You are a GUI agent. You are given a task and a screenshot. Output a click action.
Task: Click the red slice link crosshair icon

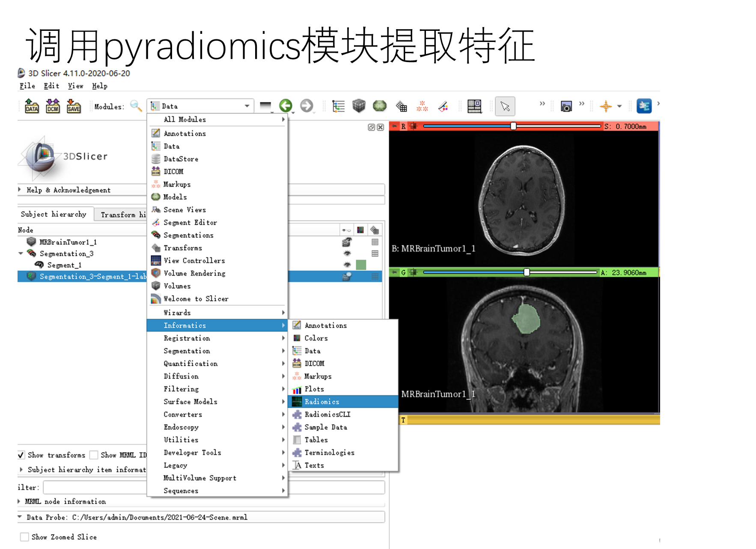tap(413, 126)
